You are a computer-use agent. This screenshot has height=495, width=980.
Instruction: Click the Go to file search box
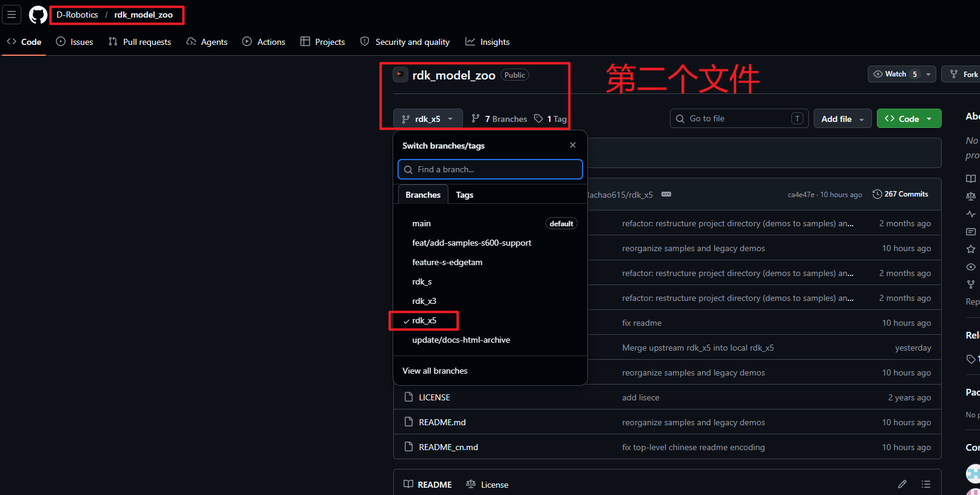(x=739, y=118)
